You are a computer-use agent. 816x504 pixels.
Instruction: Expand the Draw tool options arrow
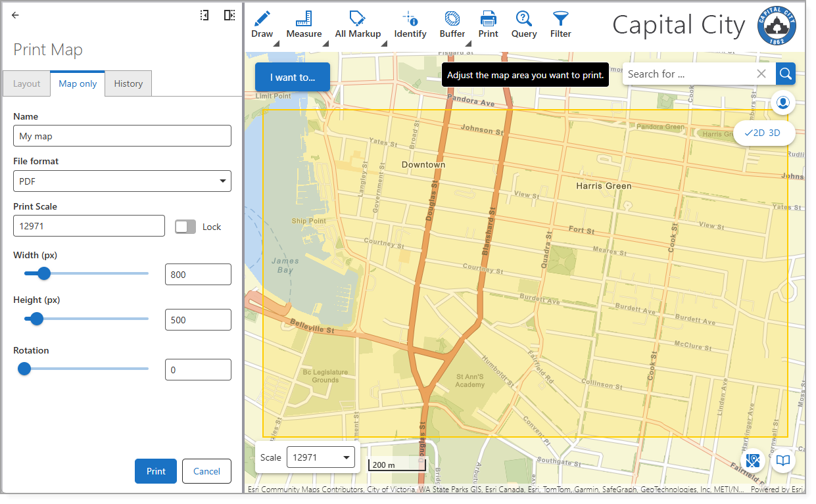[277, 44]
